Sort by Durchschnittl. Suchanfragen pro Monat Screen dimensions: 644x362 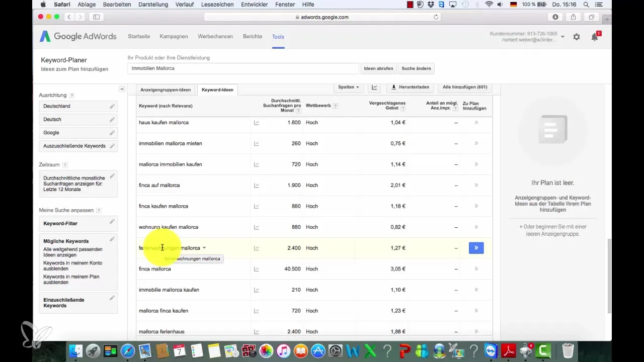point(282,106)
